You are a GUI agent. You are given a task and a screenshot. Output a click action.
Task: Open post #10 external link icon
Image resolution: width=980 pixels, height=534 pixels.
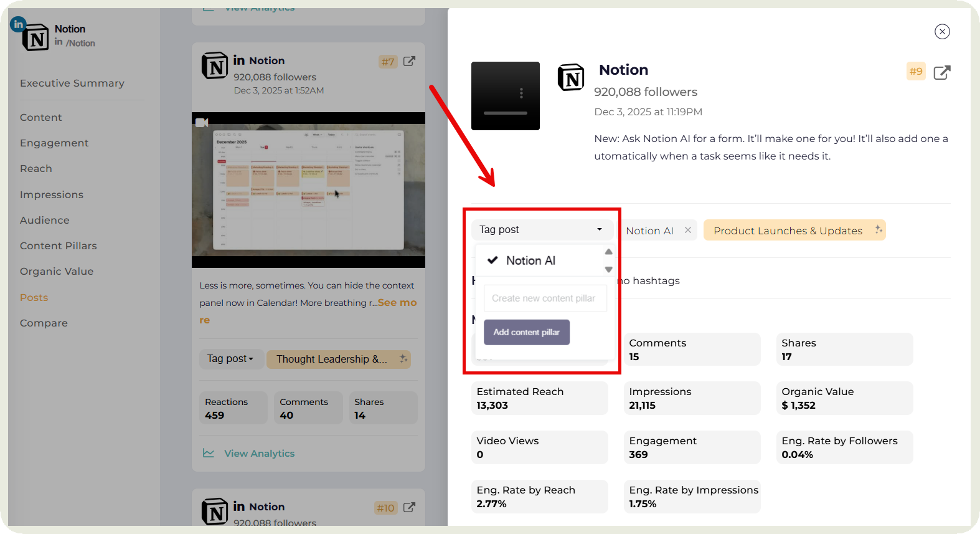[x=409, y=507]
